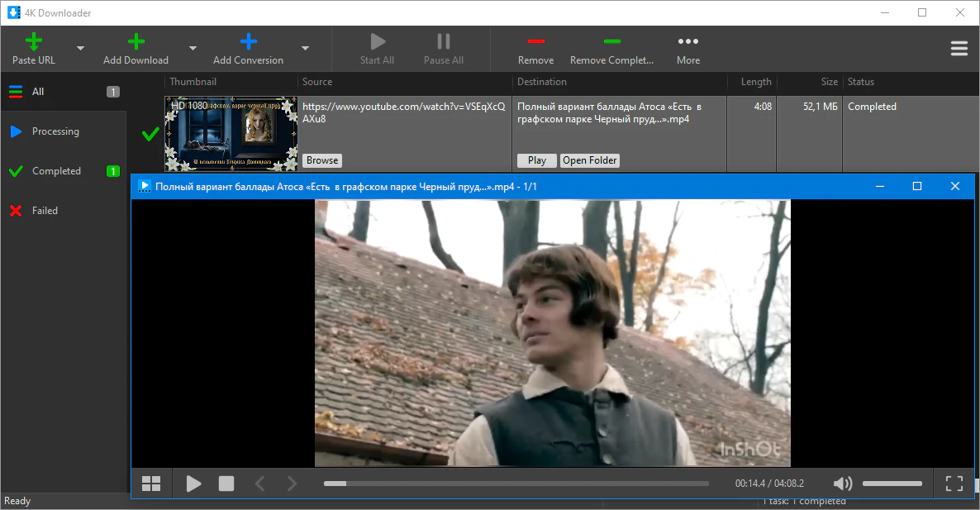Viewport: 980px width, 510px height.
Task: Click the destination mp4 file name text
Action: coord(609,112)
